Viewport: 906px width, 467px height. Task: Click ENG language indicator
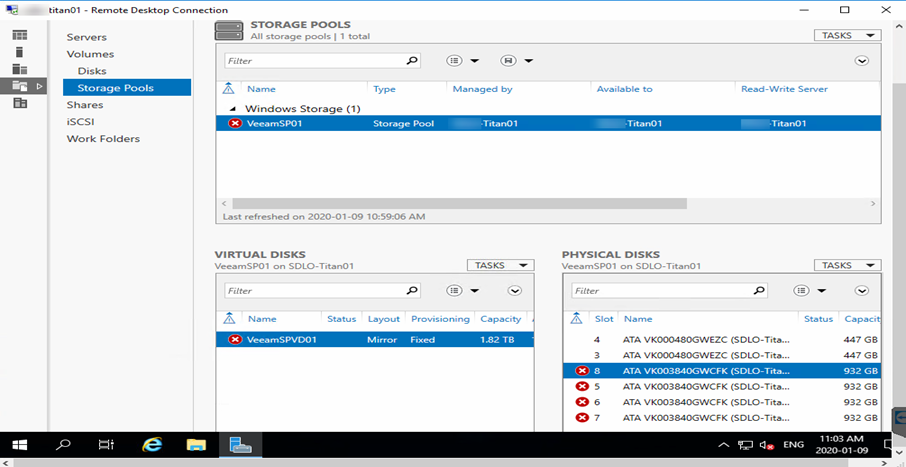[793, 445]
